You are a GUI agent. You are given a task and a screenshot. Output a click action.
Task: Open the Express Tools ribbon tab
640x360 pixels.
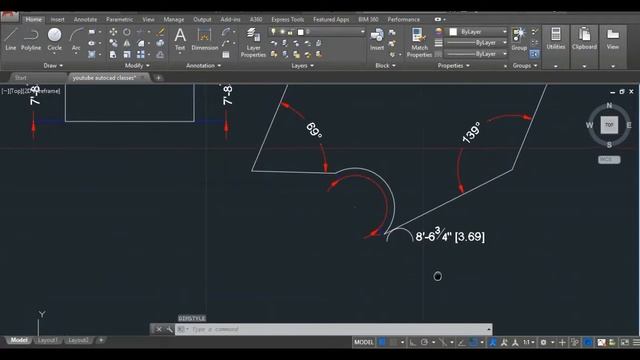287,19
